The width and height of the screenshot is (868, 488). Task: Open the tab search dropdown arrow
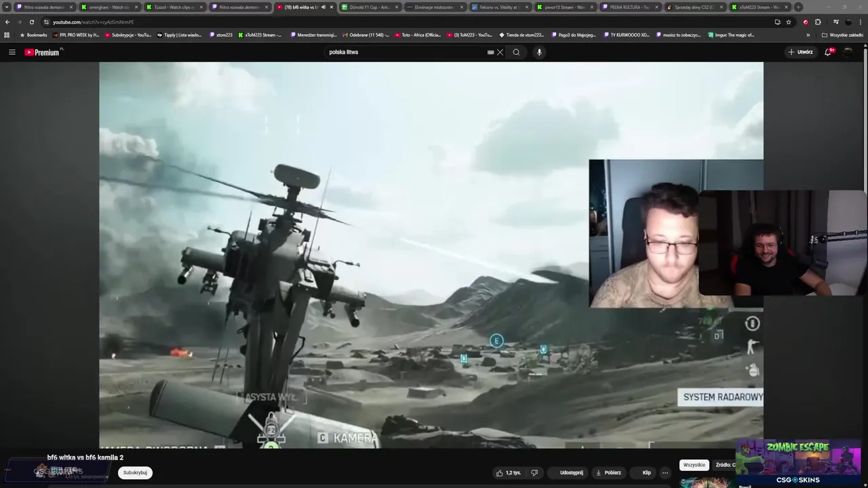[x=7, y=7]
